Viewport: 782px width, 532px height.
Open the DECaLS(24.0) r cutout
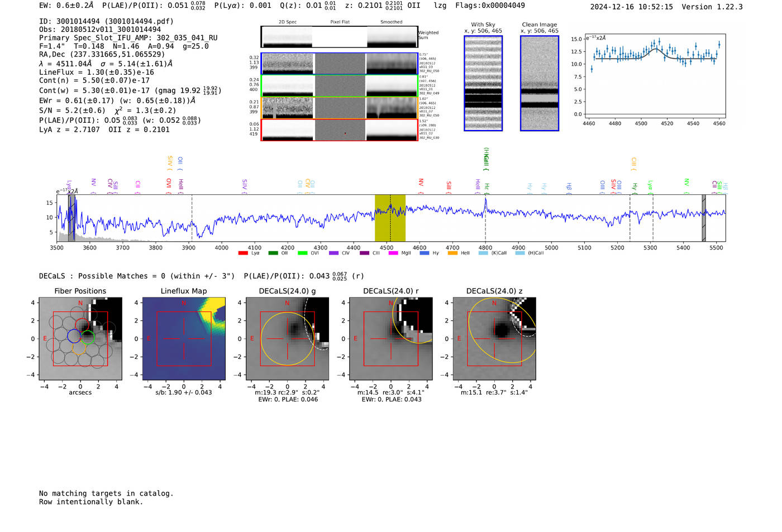click(x=391, y=339)
